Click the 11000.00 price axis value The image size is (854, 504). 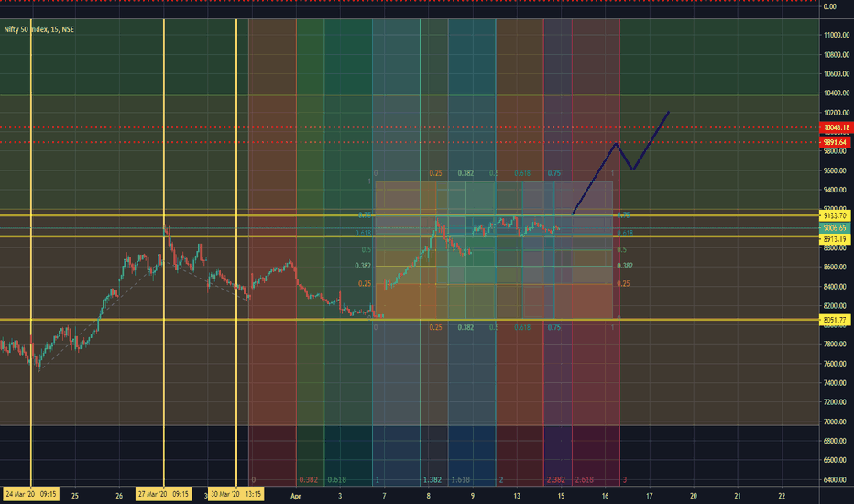837,35
